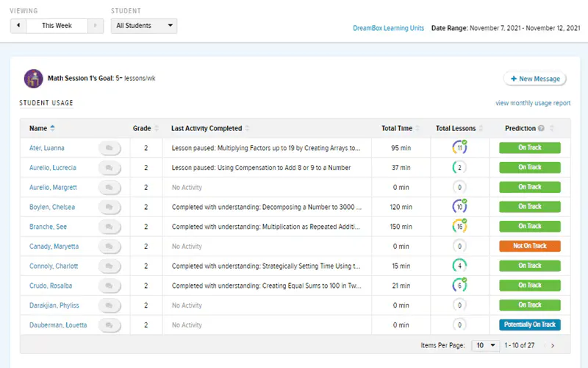The image size is (588, 368).
Task: Open student Ater, Luanna
Action: pyautogui.click(x=47, y=148)
